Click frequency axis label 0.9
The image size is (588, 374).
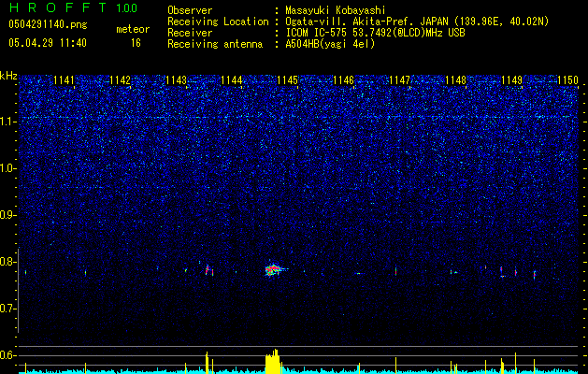[8, 215]
